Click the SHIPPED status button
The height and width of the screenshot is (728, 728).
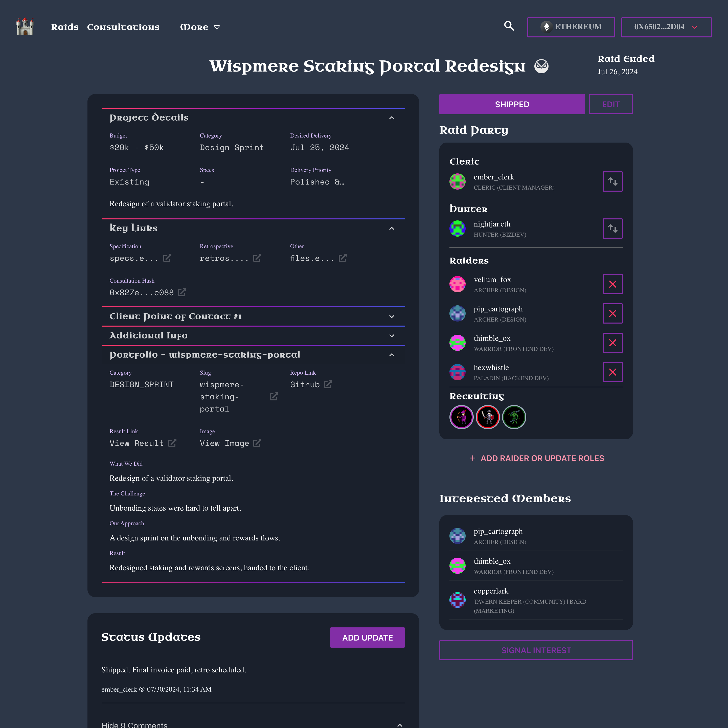[512, 104]
